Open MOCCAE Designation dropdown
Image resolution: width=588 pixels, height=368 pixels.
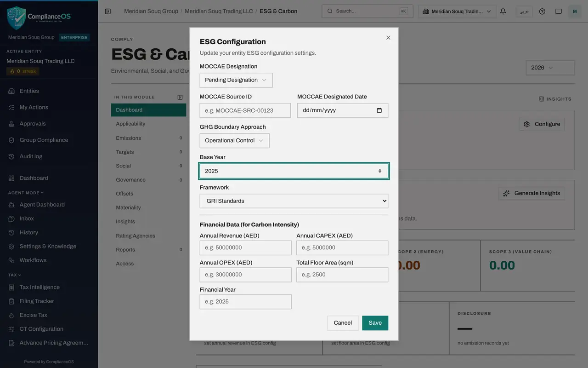point(236,80)
